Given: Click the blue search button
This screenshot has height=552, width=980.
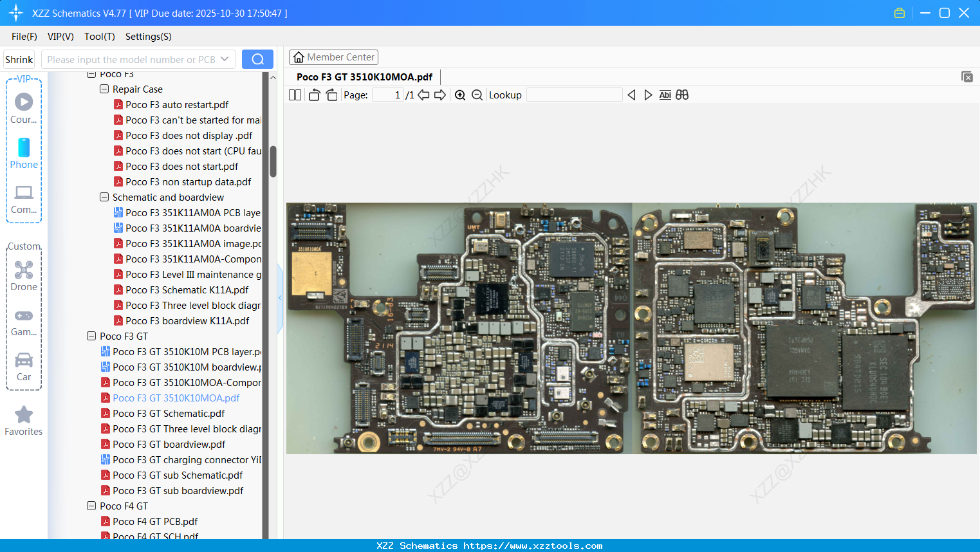Looking at the screenshot, I should pos(257,59).
